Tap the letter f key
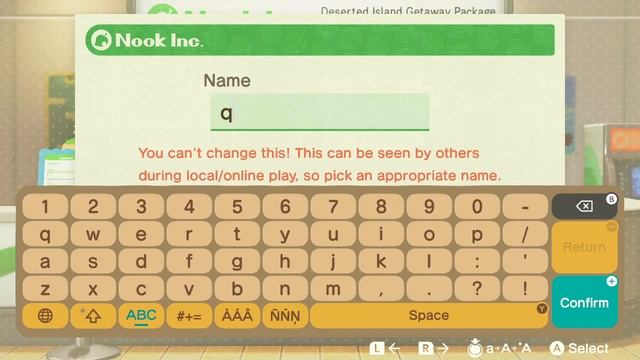 189,261
